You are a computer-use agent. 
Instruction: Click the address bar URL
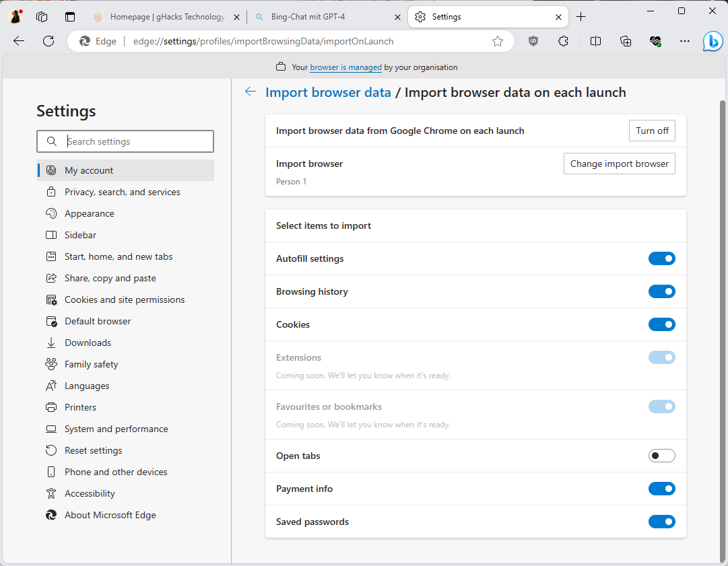tap(263, 41)
